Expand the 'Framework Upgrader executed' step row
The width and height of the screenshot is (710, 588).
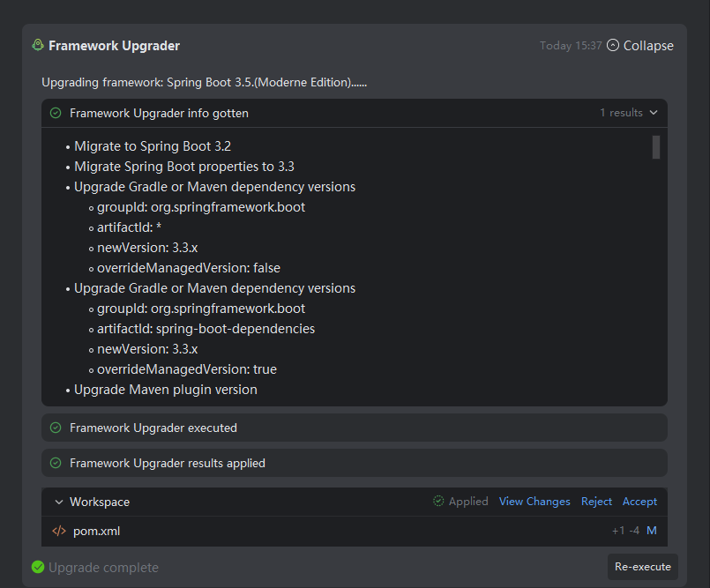(353, 428)
